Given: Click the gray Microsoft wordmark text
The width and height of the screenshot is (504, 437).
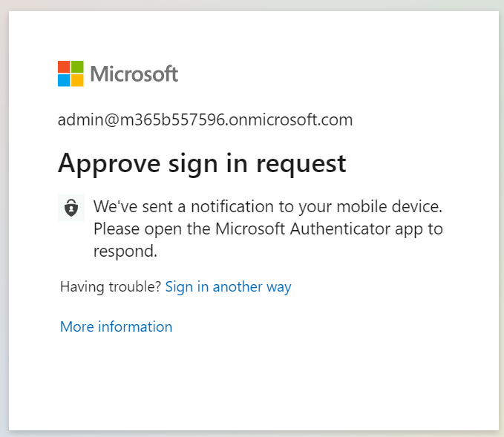Looking at the screenshot, I should pyautogui.click(x=134, y=74).
